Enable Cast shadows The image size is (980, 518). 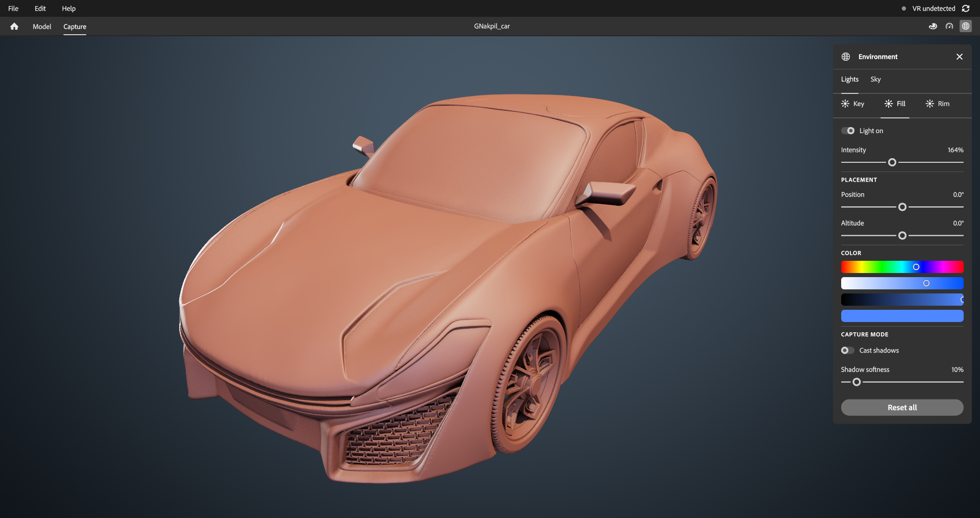848,351
